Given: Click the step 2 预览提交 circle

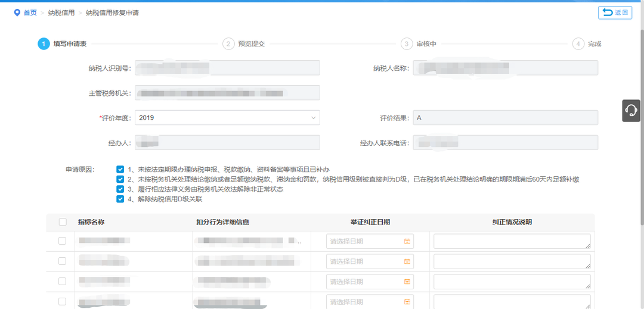Looking at the screenshot, I should click(228, 44).
